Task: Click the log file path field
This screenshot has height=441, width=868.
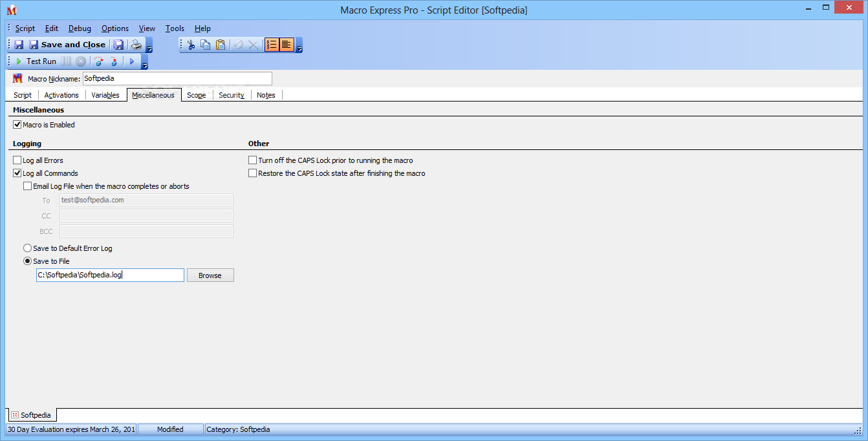Action: 110,275
